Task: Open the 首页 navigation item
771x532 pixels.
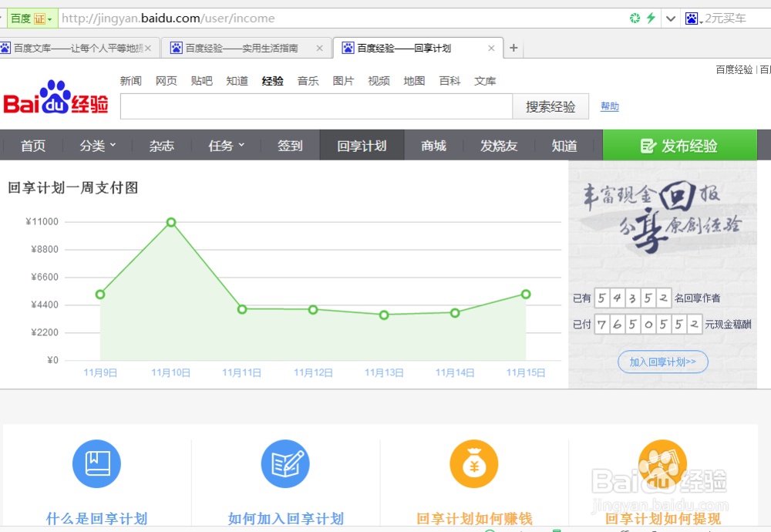Action: (x=33, y=146)
